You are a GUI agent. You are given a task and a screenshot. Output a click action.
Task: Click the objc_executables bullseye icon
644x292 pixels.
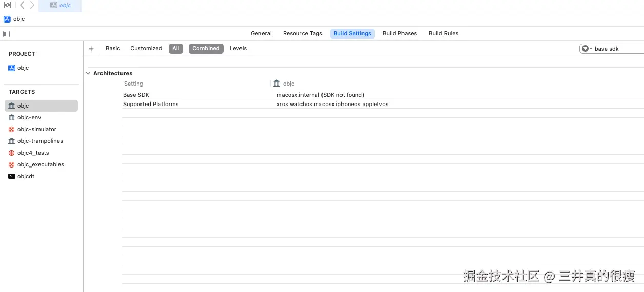click(12, 164)
